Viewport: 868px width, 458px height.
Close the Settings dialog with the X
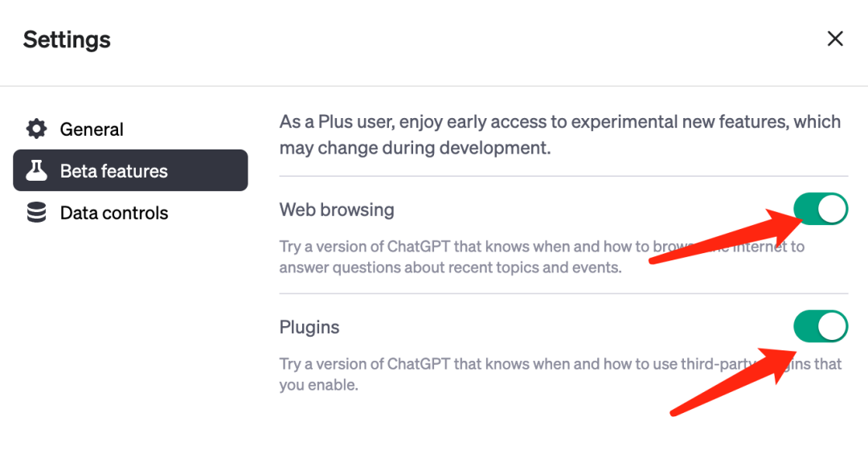835,39
